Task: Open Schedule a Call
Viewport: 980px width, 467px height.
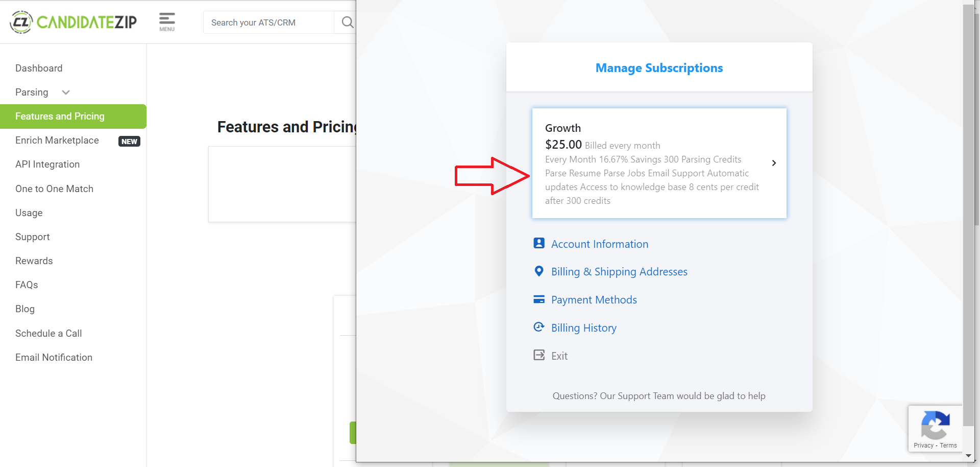Action: (48, 333)
